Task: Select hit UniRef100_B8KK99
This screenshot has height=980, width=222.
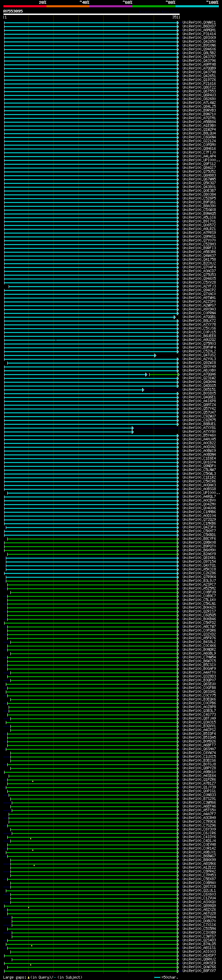Action: click(199, 860)
